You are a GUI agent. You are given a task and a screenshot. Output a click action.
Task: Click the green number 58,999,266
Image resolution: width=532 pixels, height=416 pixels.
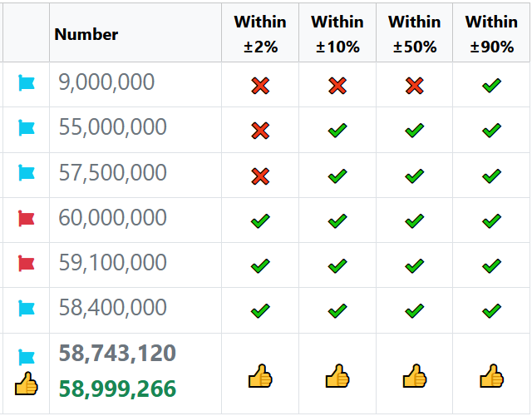[117, 389]
